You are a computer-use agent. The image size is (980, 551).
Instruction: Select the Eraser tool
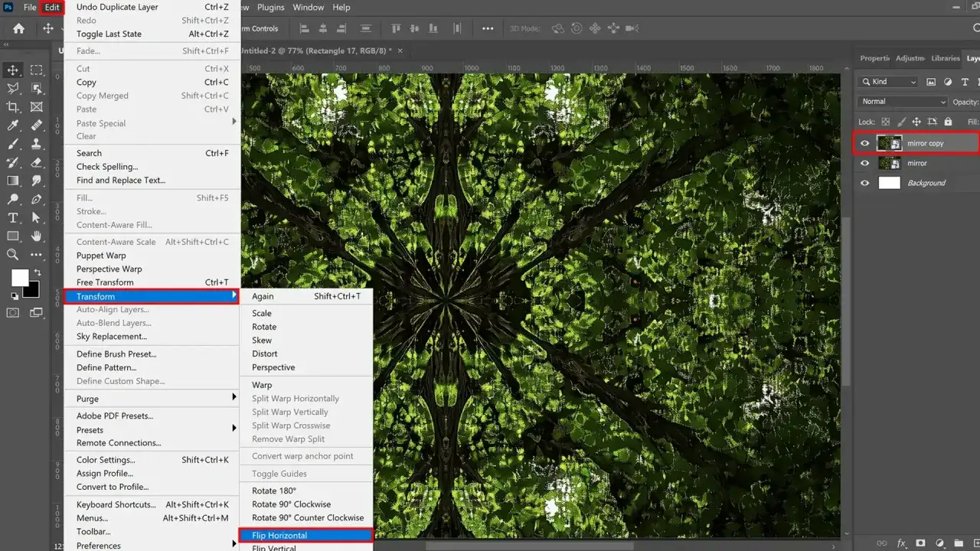coord(36,162)
